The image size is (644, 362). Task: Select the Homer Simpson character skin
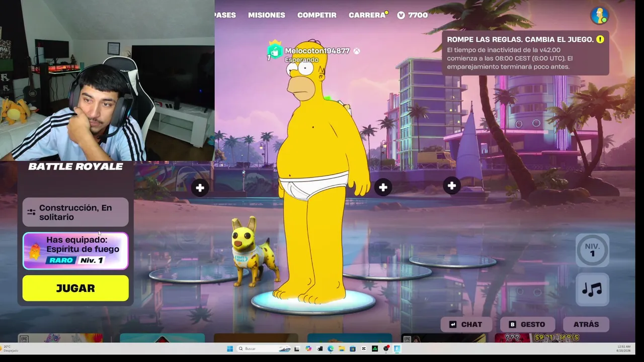tap(317, 171)
